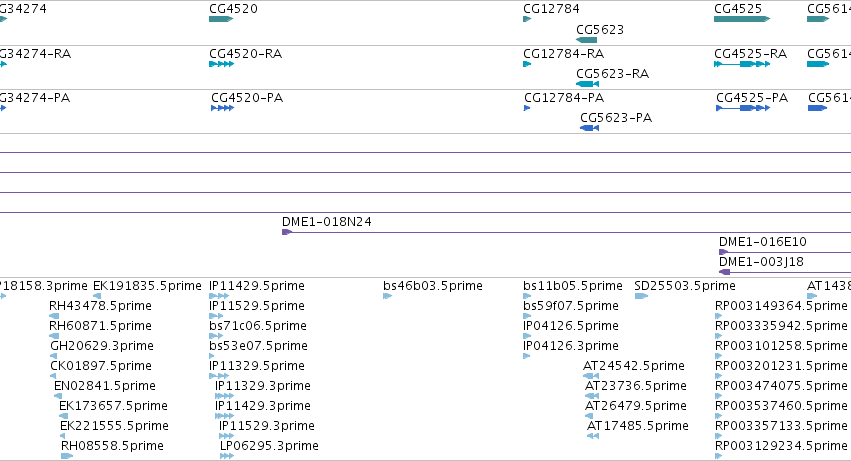The width and height of the screenshot is (851, 461).
Task: Click the CG4520 gene label
Action: point(233,9)
